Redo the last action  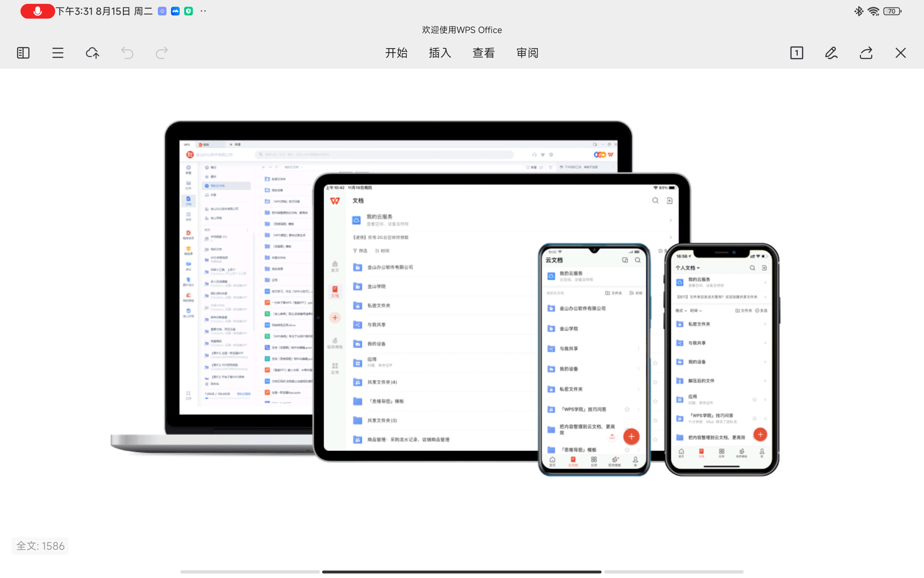pyautogui.click(x=162, y=53)
